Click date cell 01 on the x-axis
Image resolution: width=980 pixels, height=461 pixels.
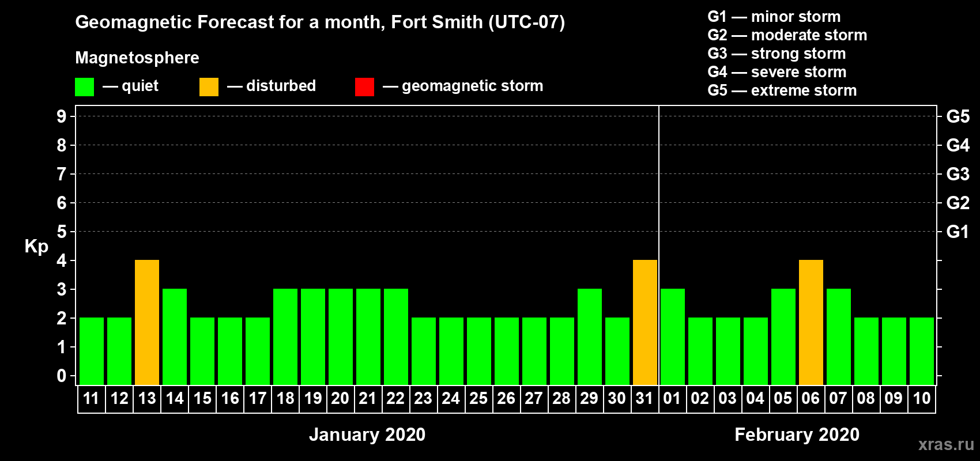[x=673, y=399]
